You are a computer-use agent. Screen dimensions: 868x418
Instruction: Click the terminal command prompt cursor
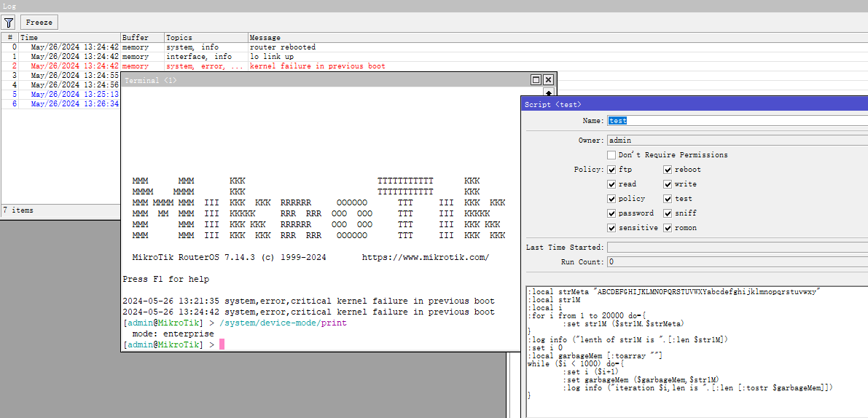(222, 344)
